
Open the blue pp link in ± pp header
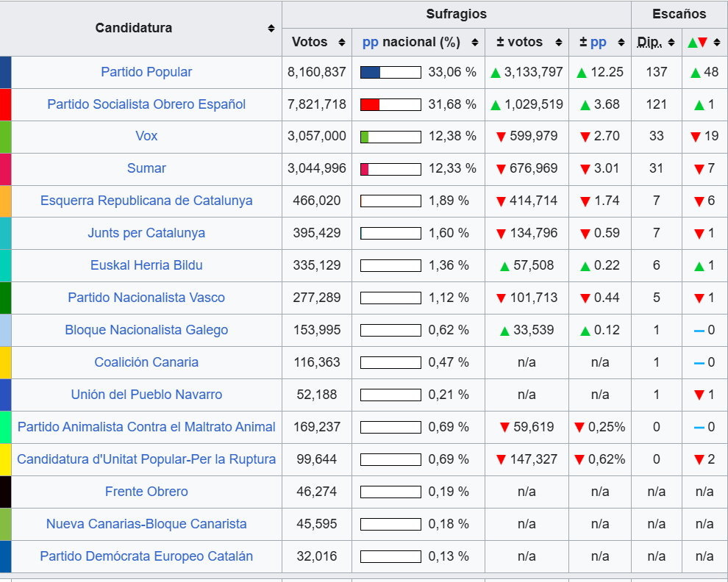click(598, 42)
